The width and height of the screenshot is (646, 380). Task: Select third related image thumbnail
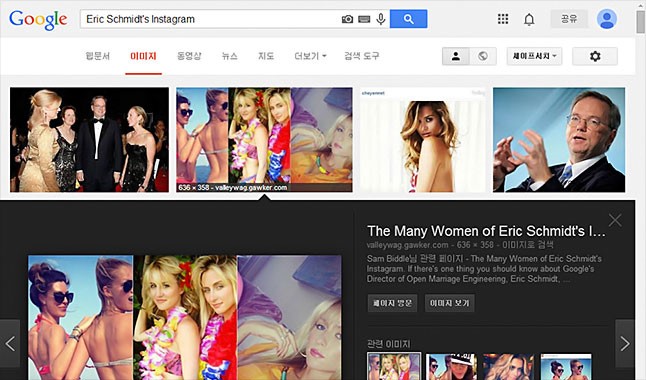point(508,366)
